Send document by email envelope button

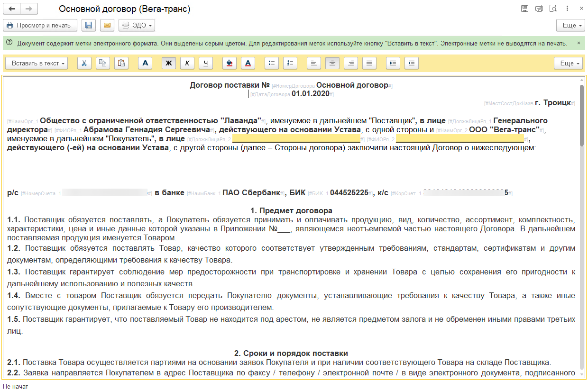click(107, 25)
